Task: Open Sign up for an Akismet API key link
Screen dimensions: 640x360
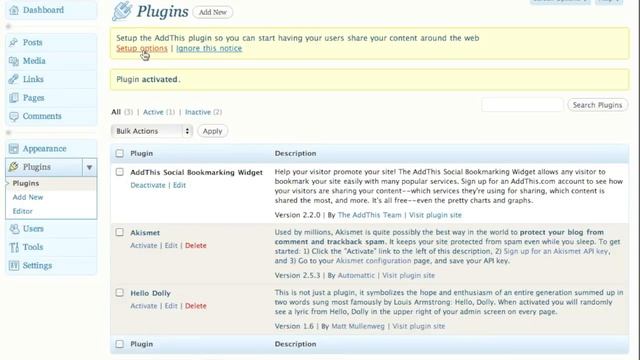Action: [x=556, y=251]
